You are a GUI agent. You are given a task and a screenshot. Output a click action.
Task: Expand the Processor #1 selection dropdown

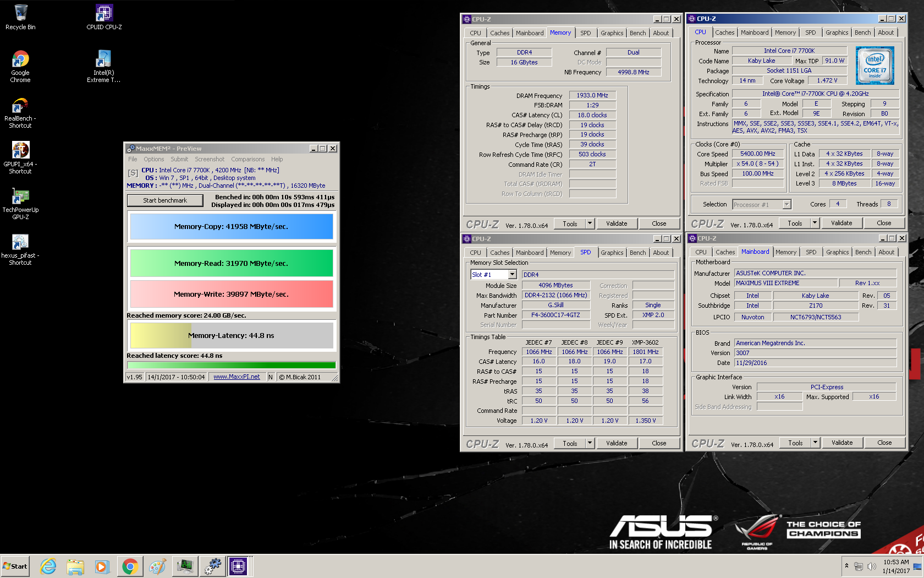(x=787, y=205)
